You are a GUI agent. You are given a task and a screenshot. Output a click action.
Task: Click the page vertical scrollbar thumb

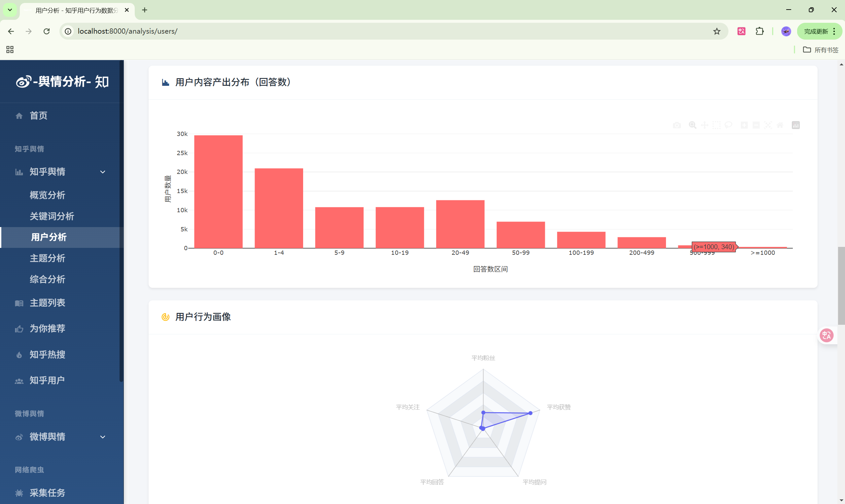841,285
